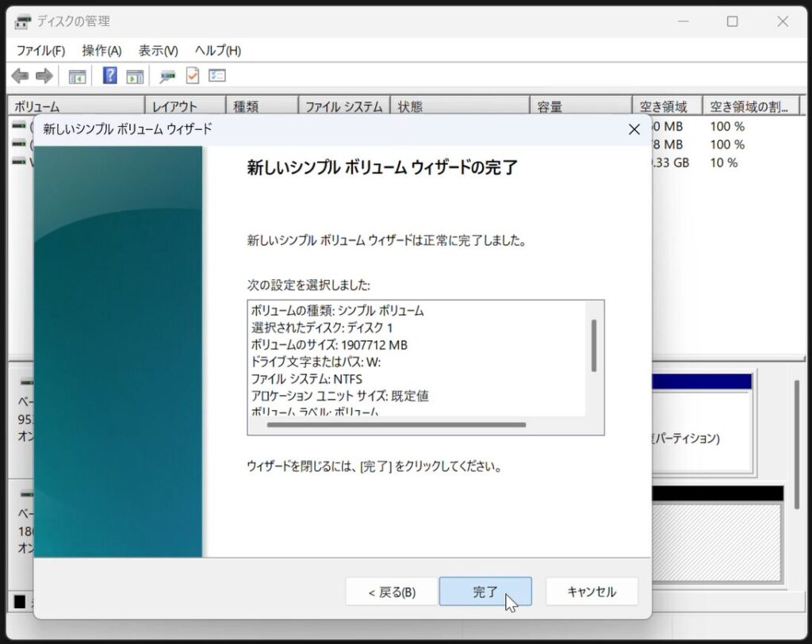The height and width of the screenshot is (644, 812).
Task: Open the ファイル(F) menu
Action: tap(40, 51)
